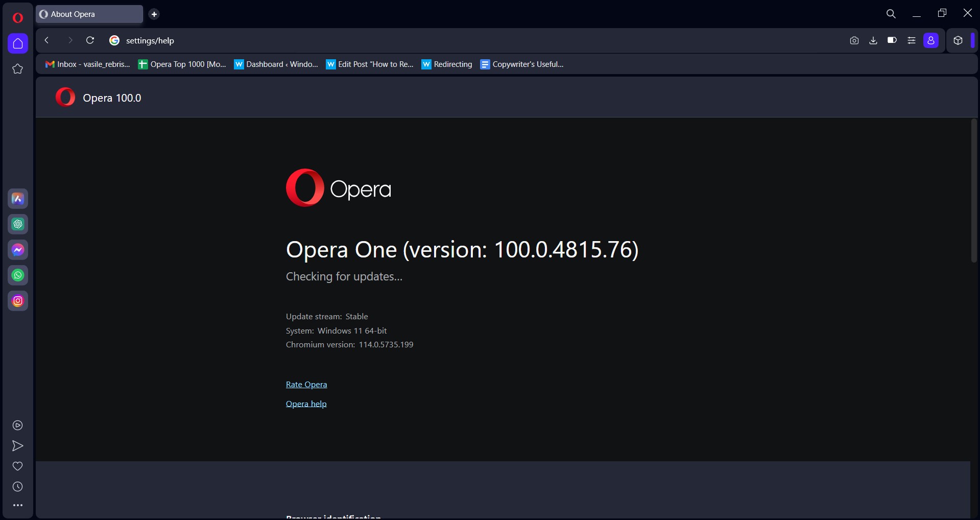Click the page vertical scrollbar

[974, 191]
